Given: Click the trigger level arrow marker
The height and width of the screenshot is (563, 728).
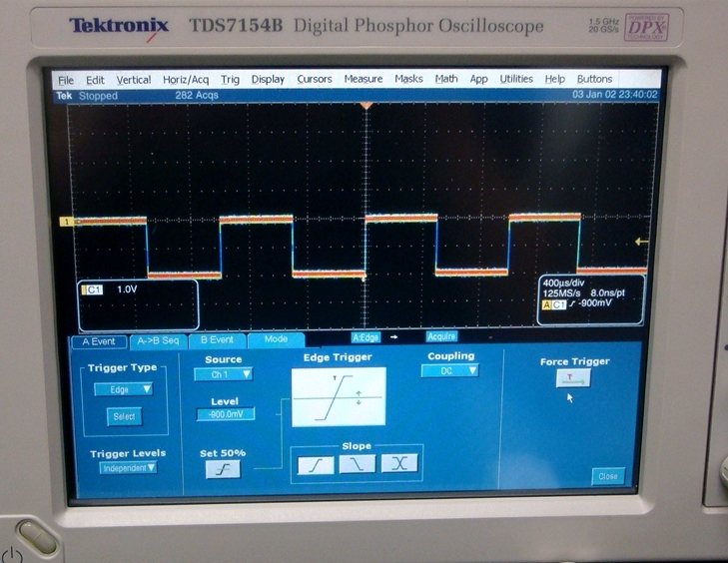Looking at the screenshot, I should pos(642,242).
